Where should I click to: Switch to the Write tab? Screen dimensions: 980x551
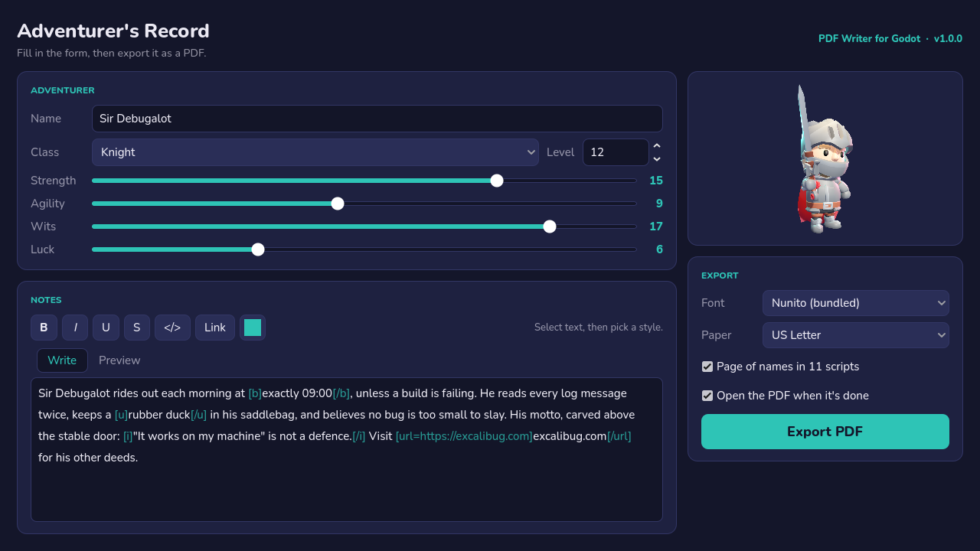pyautogui.click(x=62, y=360)
